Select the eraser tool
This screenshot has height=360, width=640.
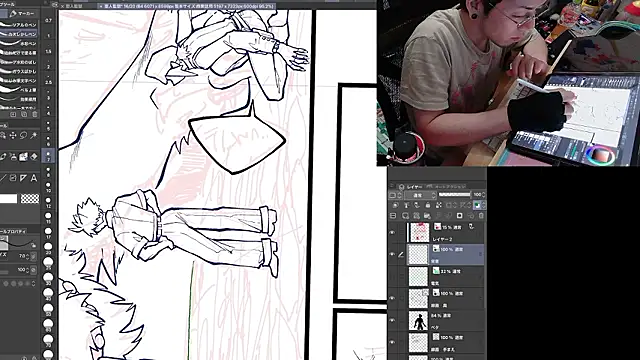[34, 157]
